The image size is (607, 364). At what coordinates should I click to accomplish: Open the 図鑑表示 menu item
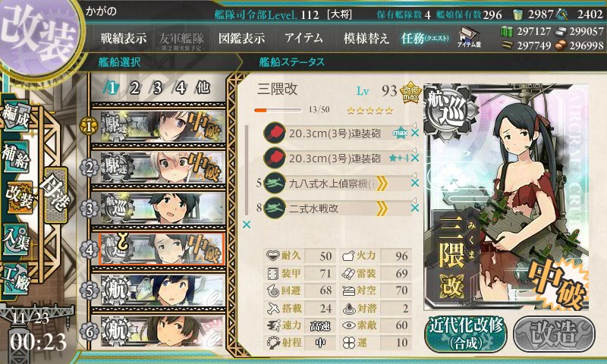click(x=241, y=38)
